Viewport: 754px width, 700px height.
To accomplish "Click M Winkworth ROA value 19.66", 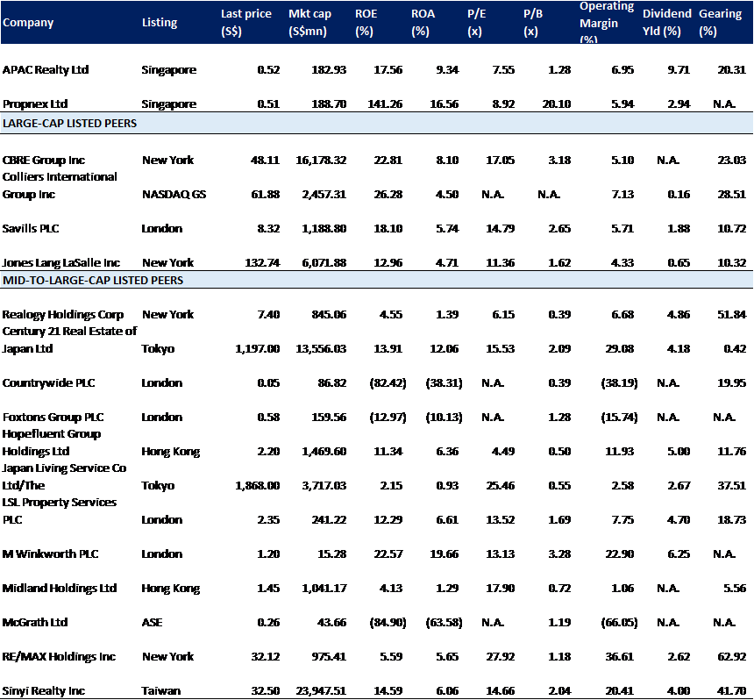I will [445, 554].
